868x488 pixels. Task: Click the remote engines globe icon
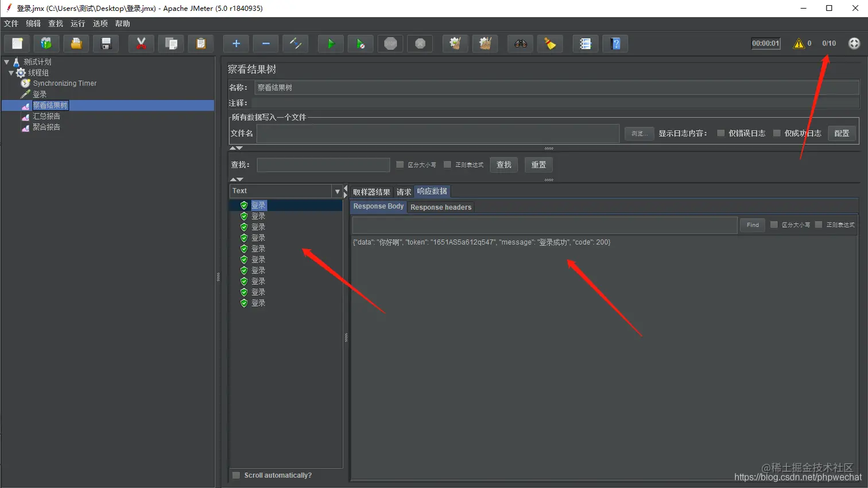click(x=854, y=44)
